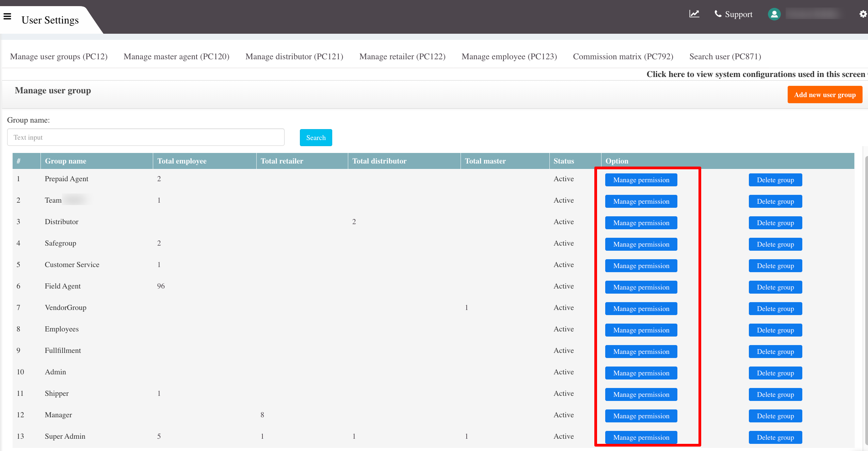
Task: Open the user profile avatar icon
Action: click(x=774, y=14)
